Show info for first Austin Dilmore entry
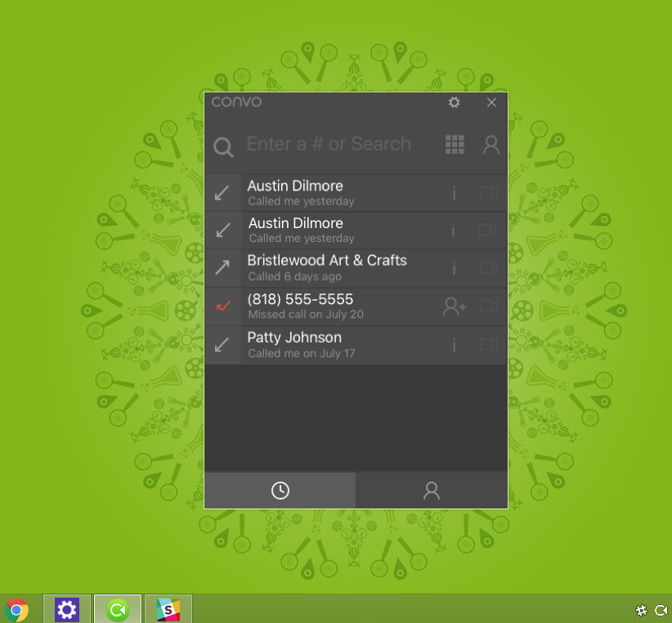Image resolution: width=672 pixels, height=623 pixels. (454, 193)
